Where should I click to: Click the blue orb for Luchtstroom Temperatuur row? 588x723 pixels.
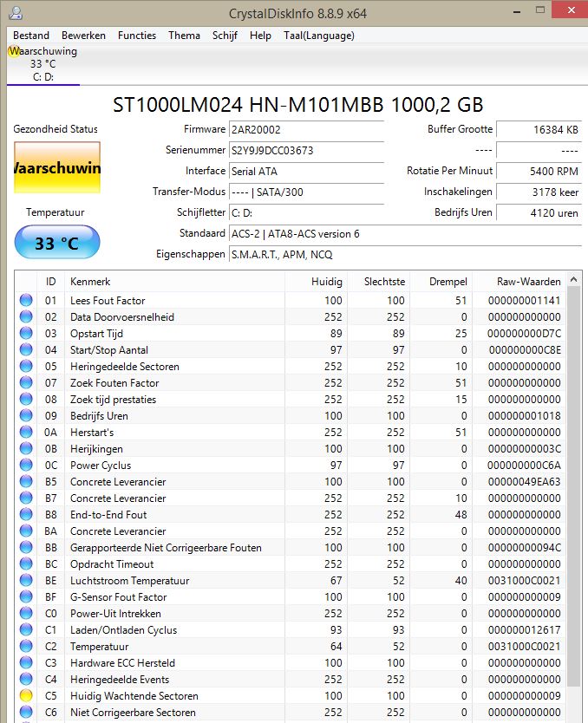pyautogui.click(x=26, y=581)
